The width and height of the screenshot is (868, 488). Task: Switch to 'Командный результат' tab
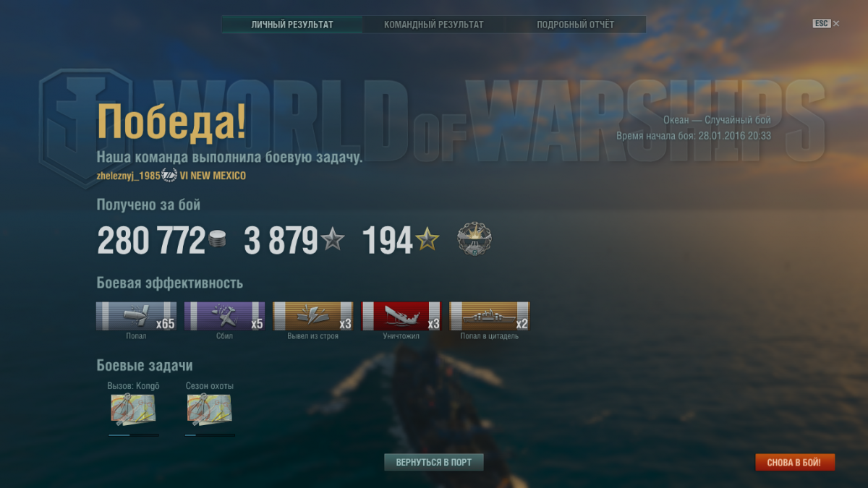pyautogui.click(x=434, y=25)
